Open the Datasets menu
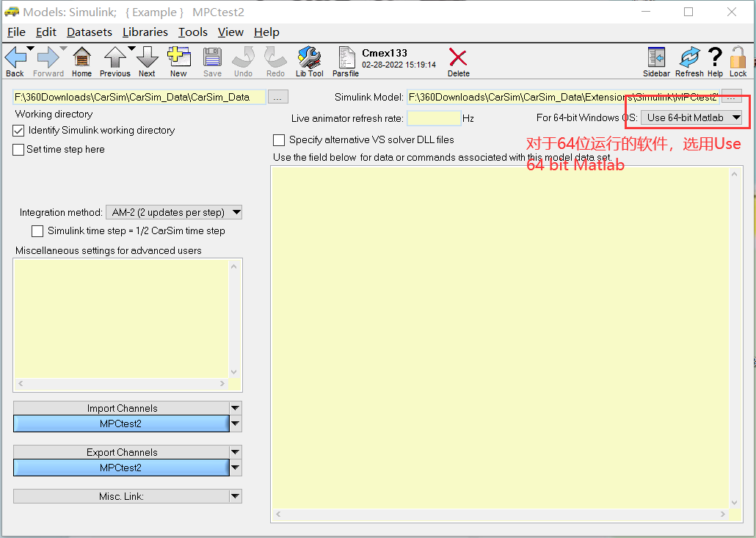756x538 pixels. 89,32
